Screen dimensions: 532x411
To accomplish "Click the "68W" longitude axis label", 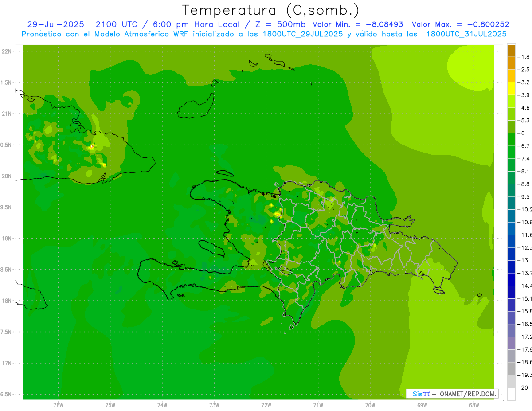I will tap(474, 405).
